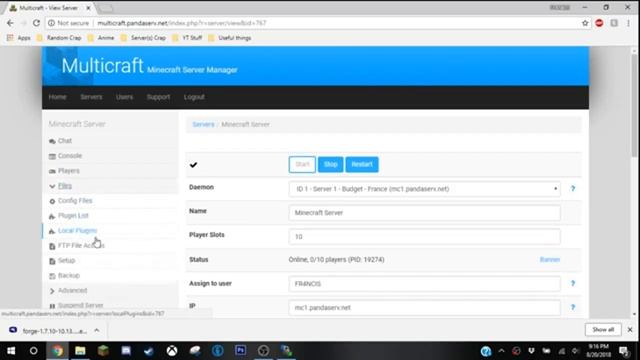Focus the Player Slots input field
This screenshot has width=640, height=360.
[x=424, y=236]
